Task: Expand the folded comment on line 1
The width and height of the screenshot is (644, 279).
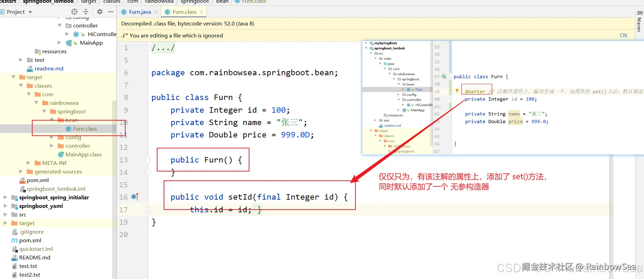Action: (148, 48)
